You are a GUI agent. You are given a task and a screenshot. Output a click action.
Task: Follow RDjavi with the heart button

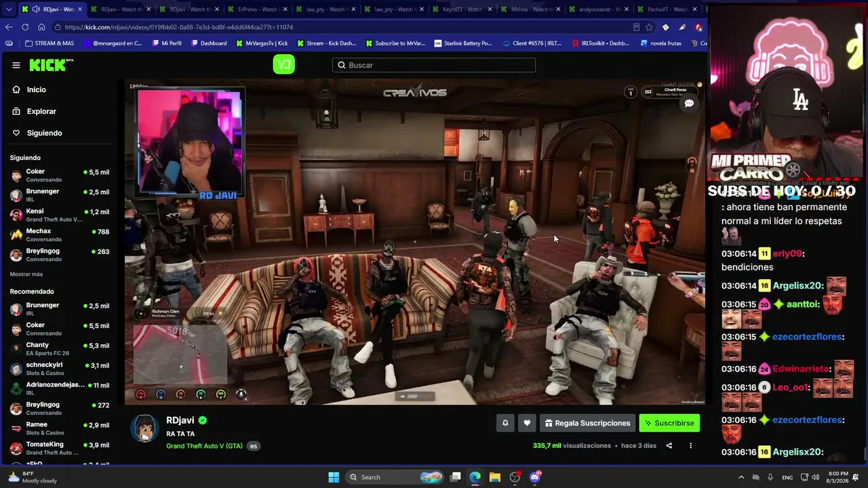(x=527, y=423)
